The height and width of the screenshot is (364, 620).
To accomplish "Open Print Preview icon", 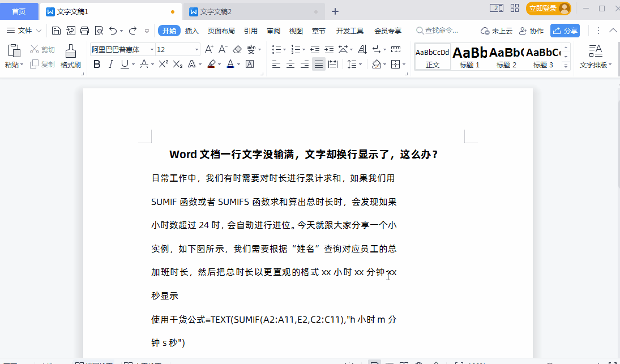I will (x=99, y=31).
